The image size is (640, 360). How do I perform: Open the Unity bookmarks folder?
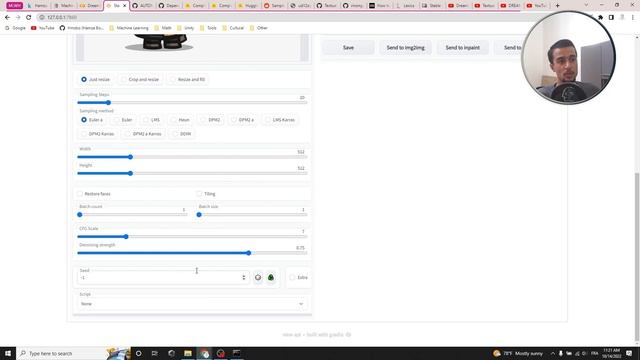[185, 28]
